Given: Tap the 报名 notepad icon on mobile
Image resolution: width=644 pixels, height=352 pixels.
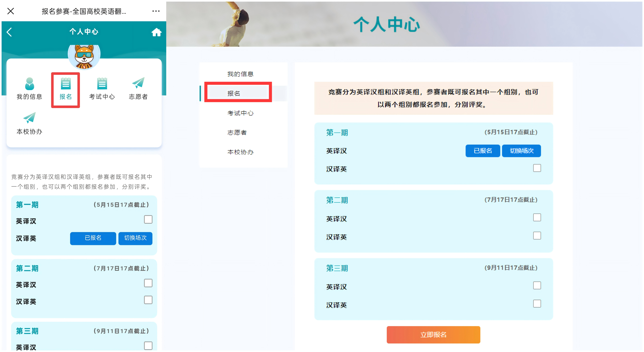Looking at the screenshot, I should click(66, 84).
